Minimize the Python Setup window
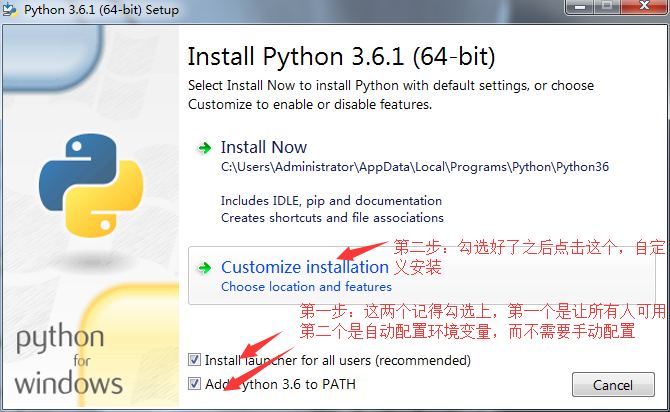Image resolution: width=670 pixels, height=412 pixels. 579,7
